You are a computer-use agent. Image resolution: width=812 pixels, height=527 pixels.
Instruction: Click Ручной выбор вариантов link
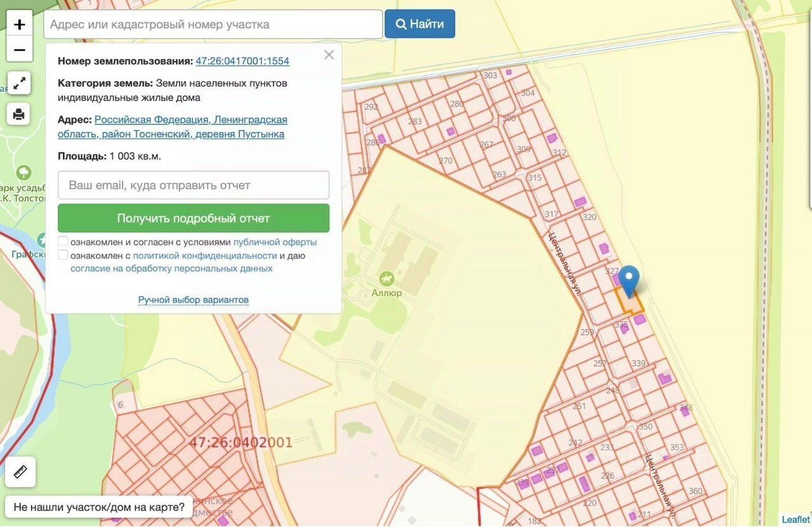(193, 300)
